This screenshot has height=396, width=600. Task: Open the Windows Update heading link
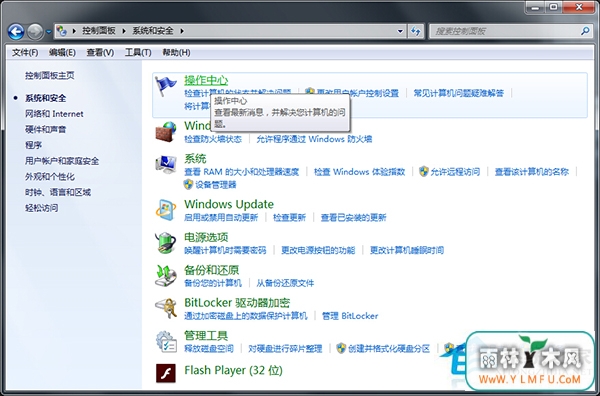click(229, 204)
